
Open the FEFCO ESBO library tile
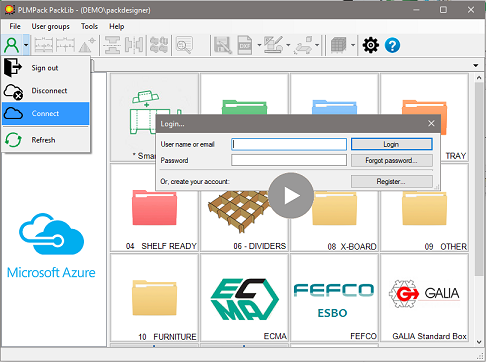coord(334,297)
